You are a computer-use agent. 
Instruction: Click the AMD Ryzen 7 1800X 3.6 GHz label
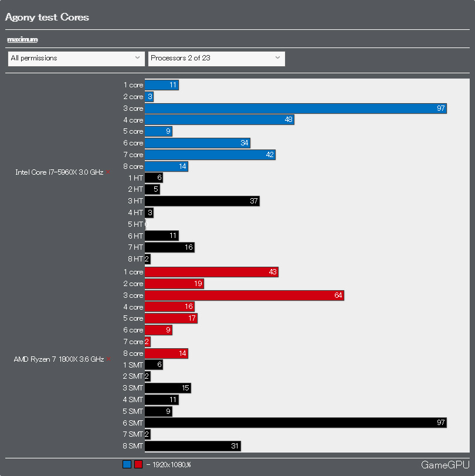[x=58, y=359]
